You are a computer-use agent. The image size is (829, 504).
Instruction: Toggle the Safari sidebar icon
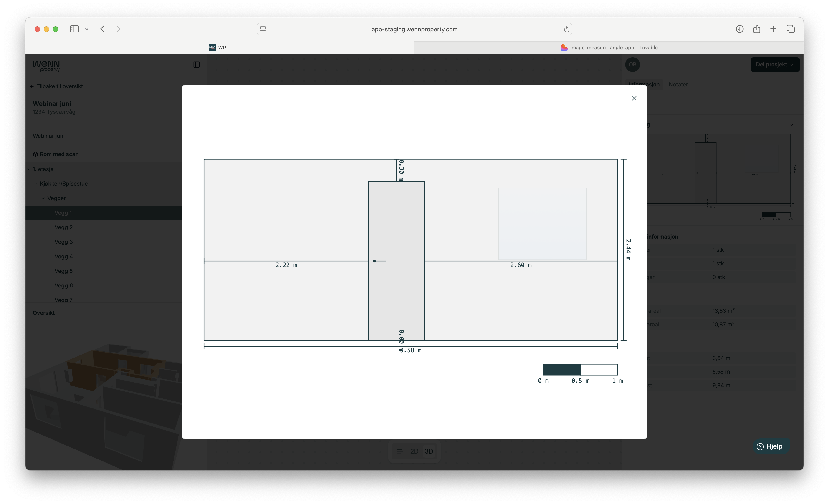pyautogui.click(x=74, y=29)
